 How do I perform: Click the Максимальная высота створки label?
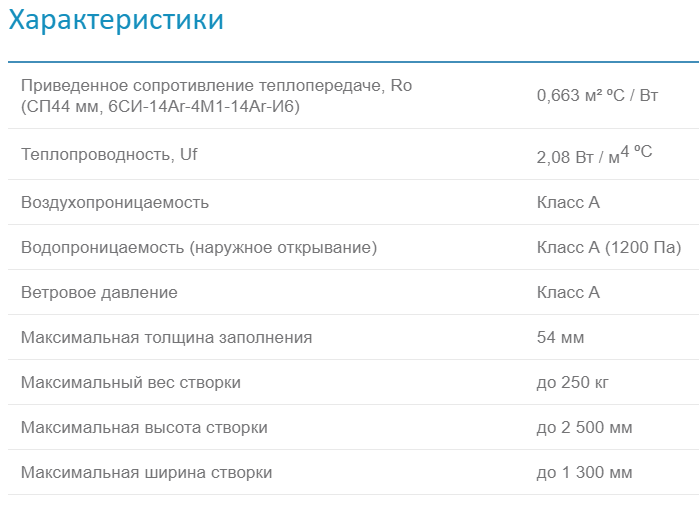(144, 427)
